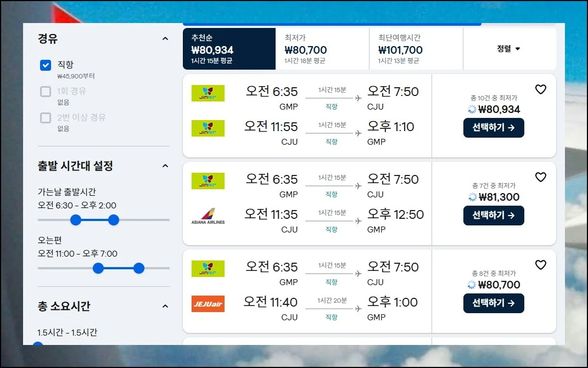Check the 1회 경유 checkbox

click(46, 92)
